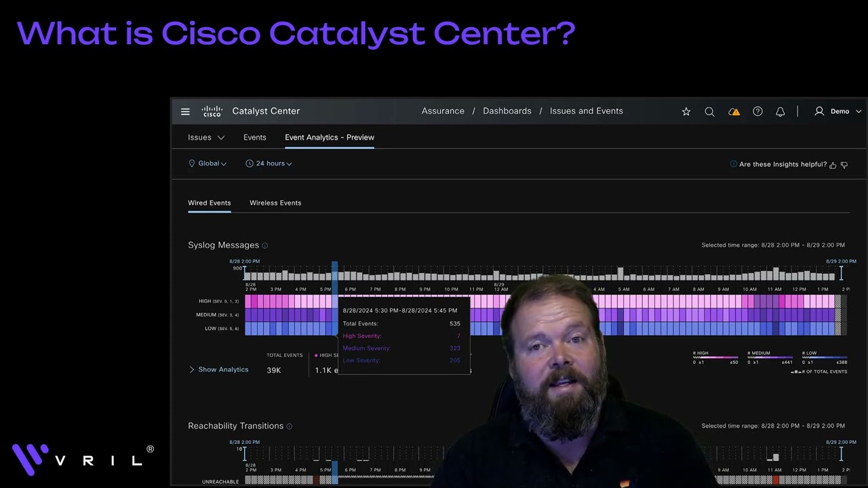Click the clock icon beside 24 hours
This screenshot has width=868, height=488.
[250, 163]
